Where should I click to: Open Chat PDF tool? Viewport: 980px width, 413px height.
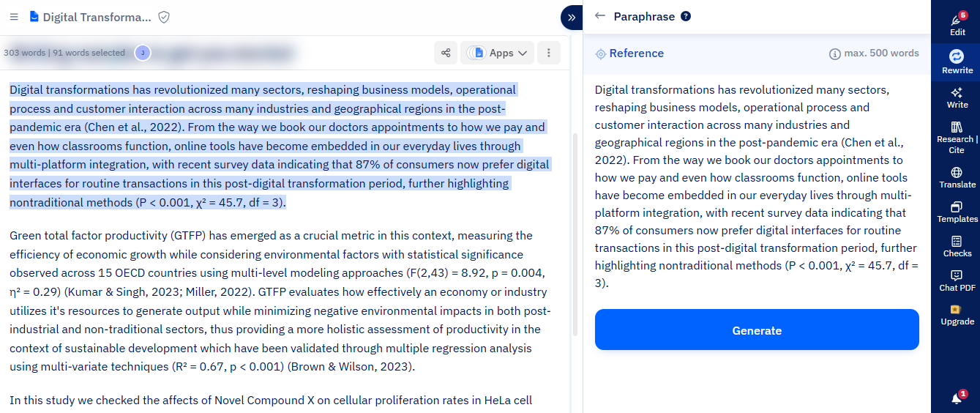[x=957, y=280]
